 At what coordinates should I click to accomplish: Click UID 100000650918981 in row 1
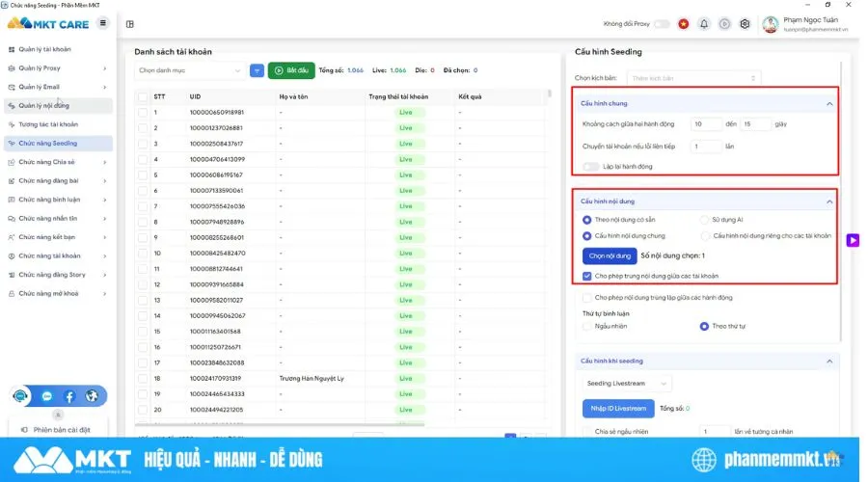pos(217,113)
